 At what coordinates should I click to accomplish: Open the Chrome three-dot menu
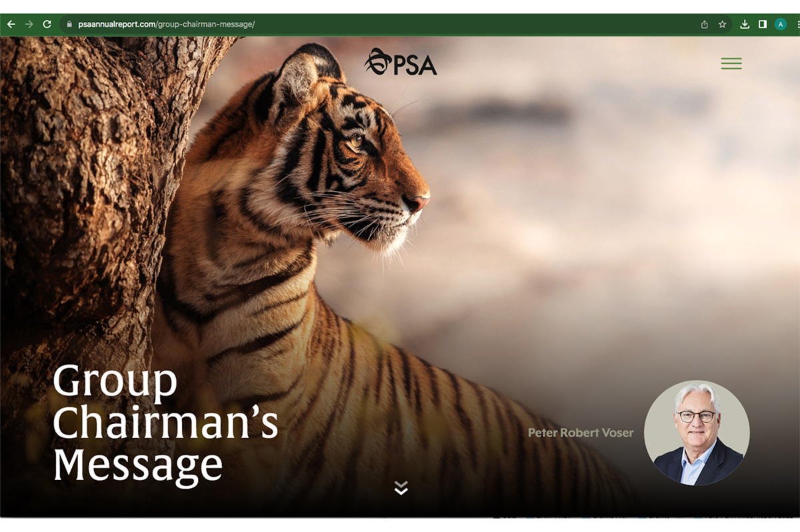click(x=797, y=25)
